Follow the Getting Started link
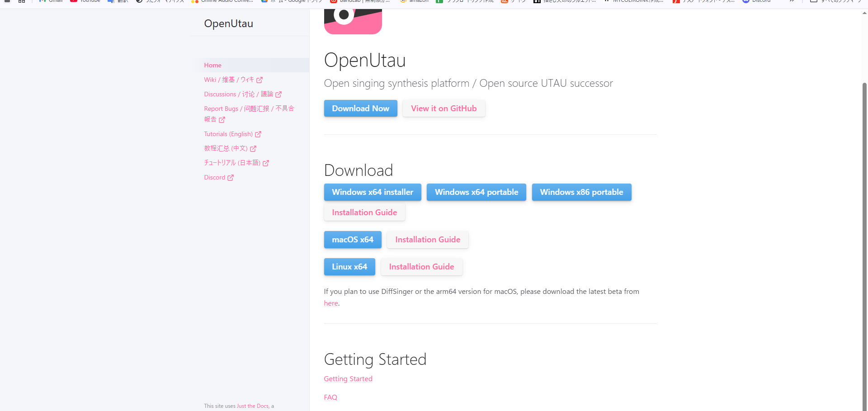868x411 pixels. [348, 379]
